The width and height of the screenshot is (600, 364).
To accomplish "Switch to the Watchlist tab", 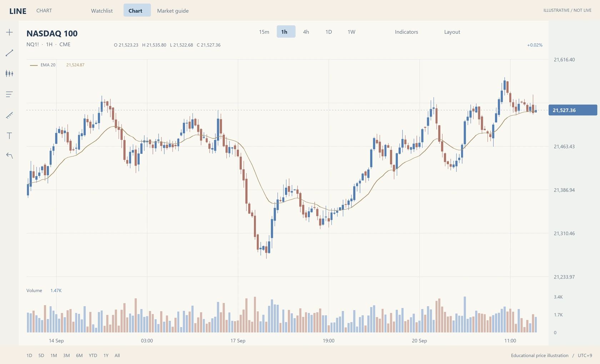I will click(x=102, y=11).
